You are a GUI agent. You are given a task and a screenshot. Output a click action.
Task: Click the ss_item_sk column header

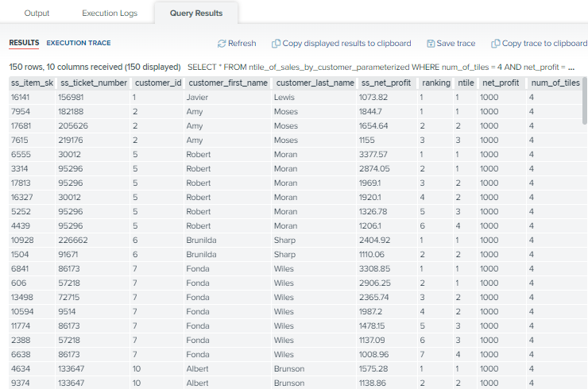(32, 83)
